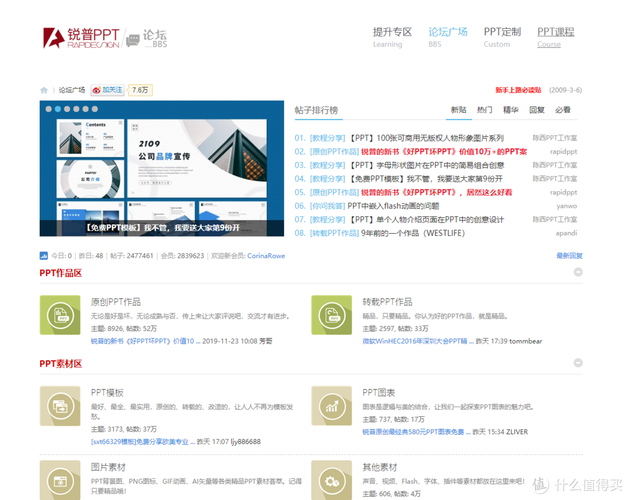Image resolution: width=629 pixels, height=500 pixels.
Task: Open the 提升专区 Learning menu
Action: tap(392, 37)
